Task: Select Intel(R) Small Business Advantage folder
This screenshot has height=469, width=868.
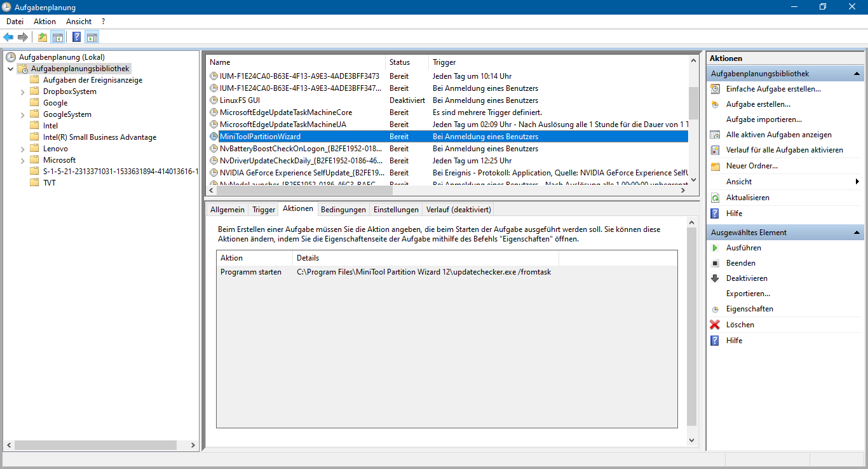Action: 99,137
